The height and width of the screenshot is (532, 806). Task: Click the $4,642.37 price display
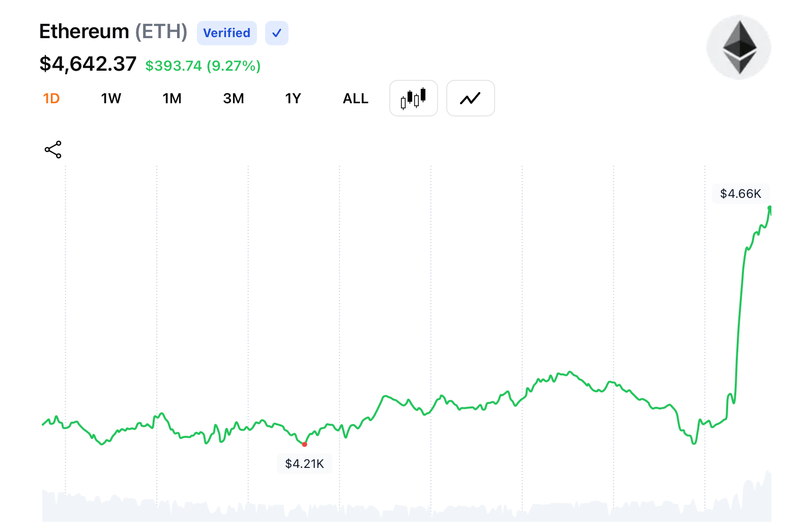[x=87, y=64]
